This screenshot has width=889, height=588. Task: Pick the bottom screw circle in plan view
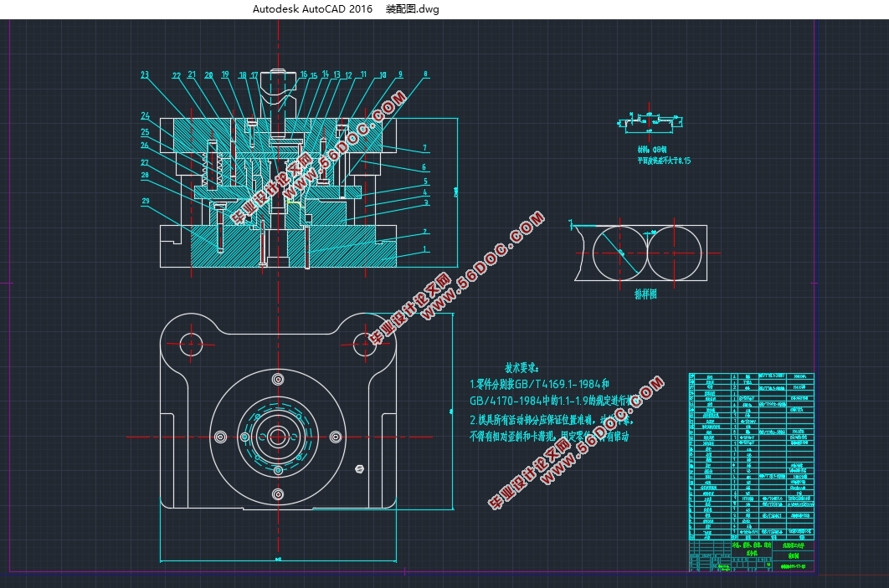(x=278, y=494)
